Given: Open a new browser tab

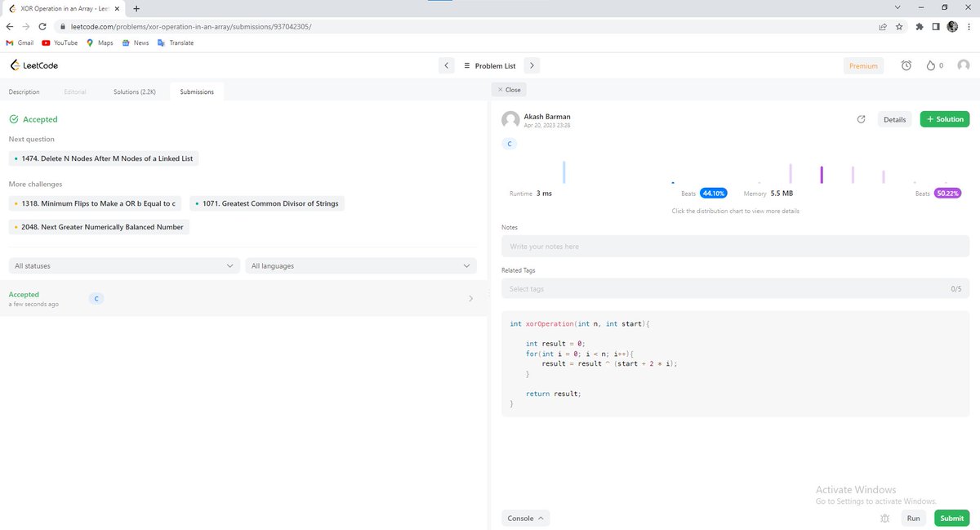Looking at the screenshot, I should click(x=136, y=8).
